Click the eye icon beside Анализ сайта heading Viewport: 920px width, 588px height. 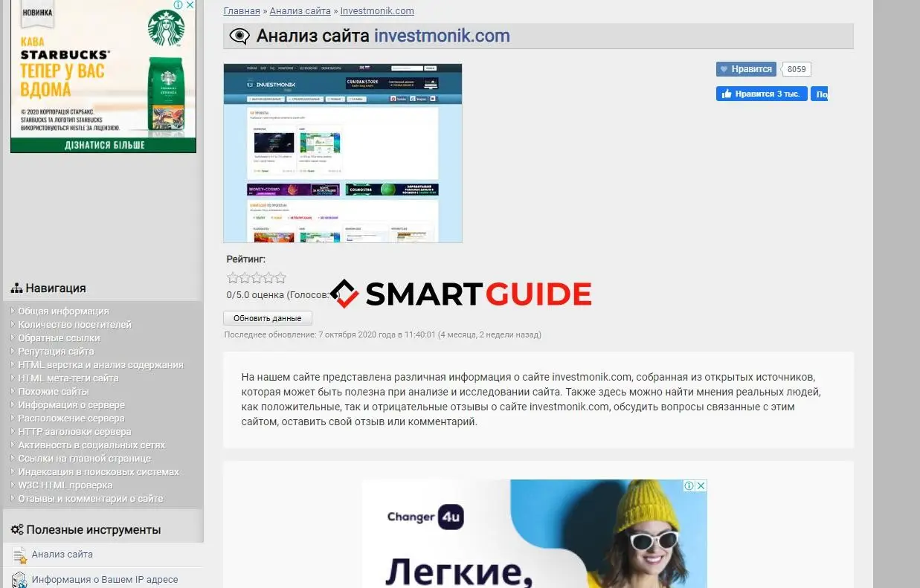(239, 36)
